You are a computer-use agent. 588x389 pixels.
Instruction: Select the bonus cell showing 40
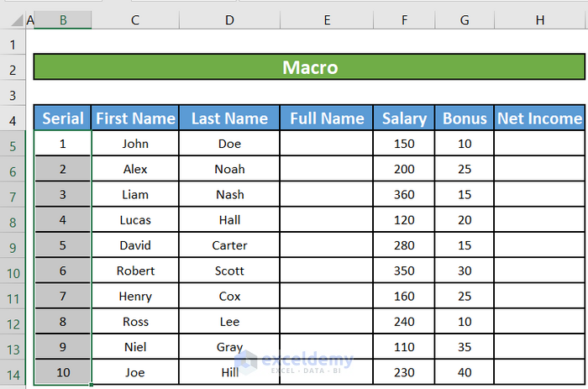(465, 372)
